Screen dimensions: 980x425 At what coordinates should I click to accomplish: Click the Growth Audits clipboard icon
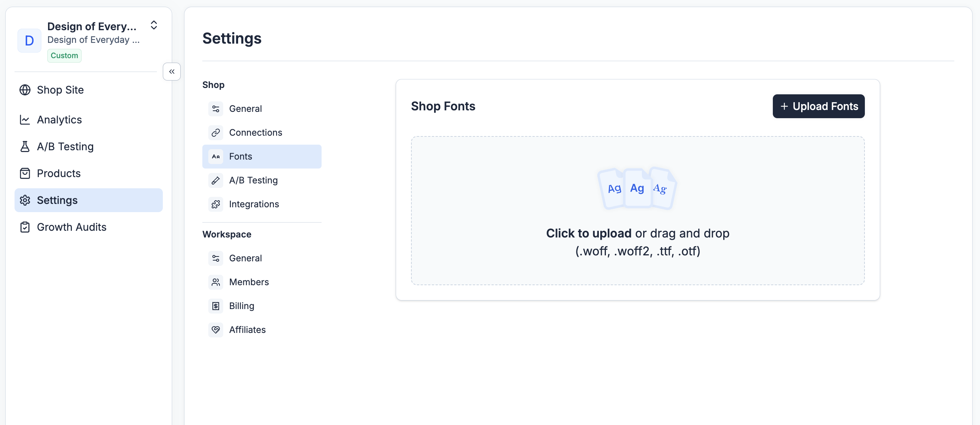coord(25,227)
